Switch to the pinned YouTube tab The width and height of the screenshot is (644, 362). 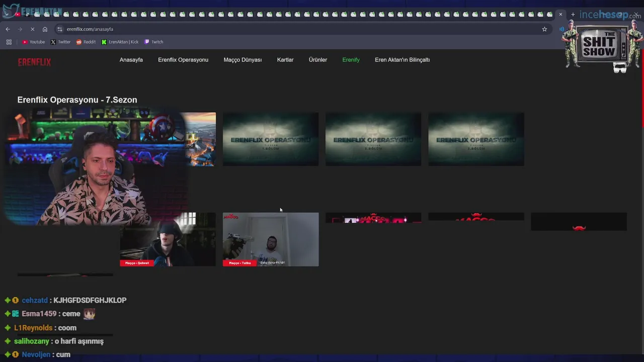[x=18, y=15]
